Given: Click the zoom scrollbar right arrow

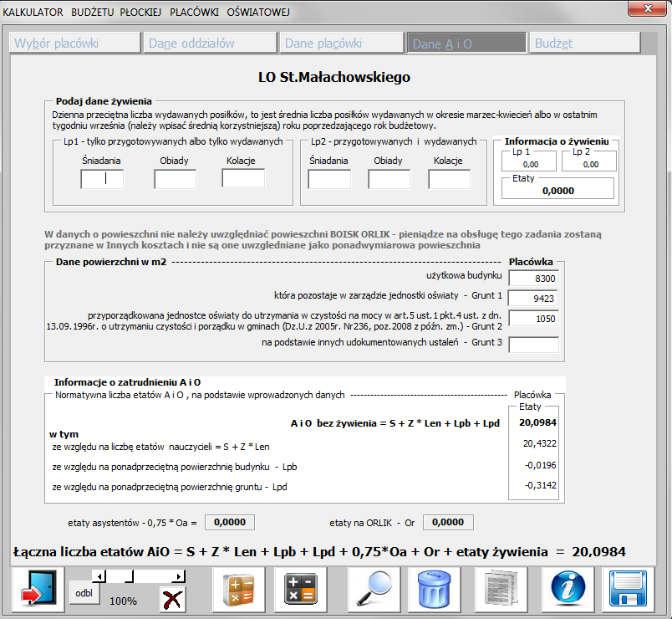Looking at the screenshot, I should (179, 576).
